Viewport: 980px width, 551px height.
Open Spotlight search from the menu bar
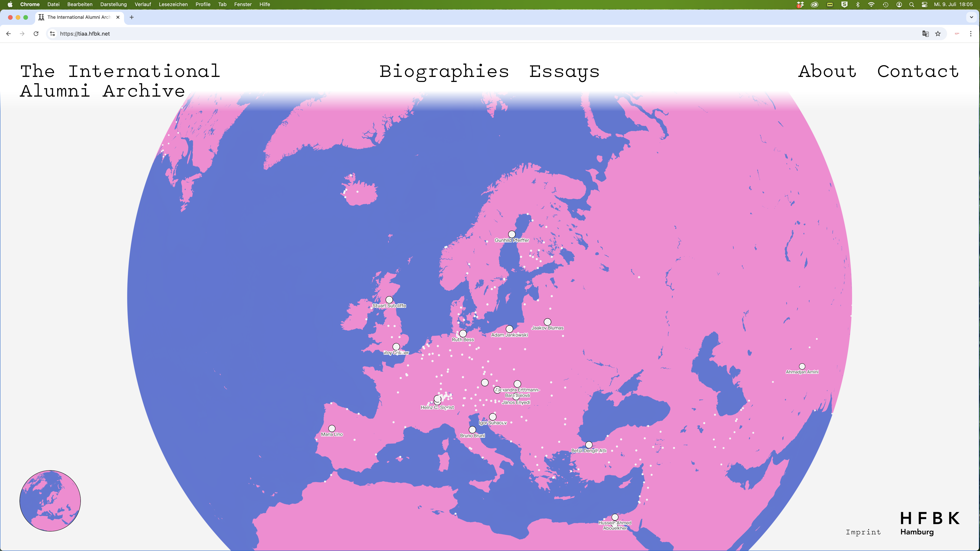pyautogui.click(x=911, y=5)
